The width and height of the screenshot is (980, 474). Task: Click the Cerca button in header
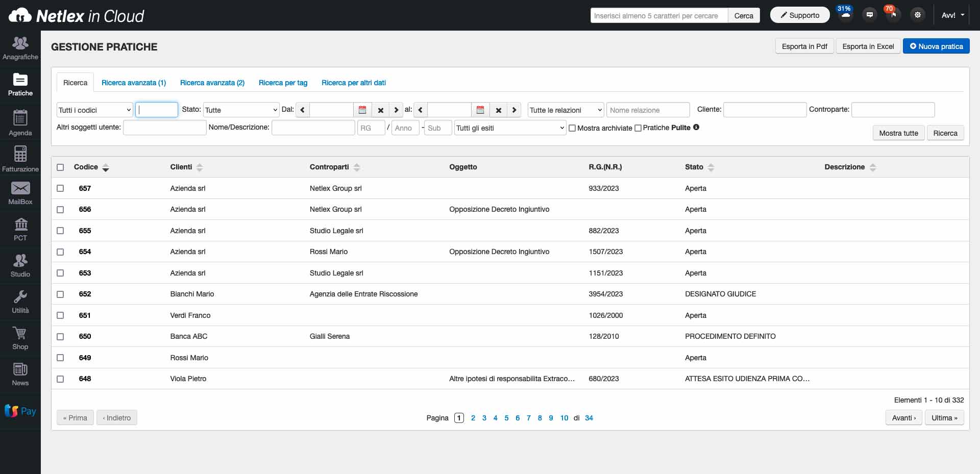click(x=744, y=15)
